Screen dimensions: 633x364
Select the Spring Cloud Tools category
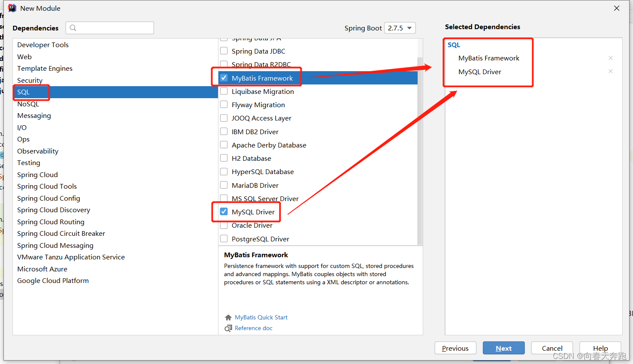click(x=115, y=187)
